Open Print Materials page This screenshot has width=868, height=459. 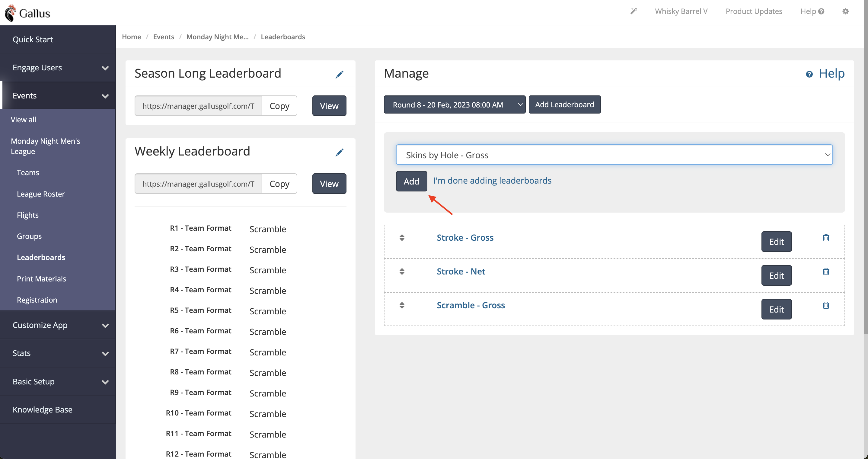pos(41,278)
